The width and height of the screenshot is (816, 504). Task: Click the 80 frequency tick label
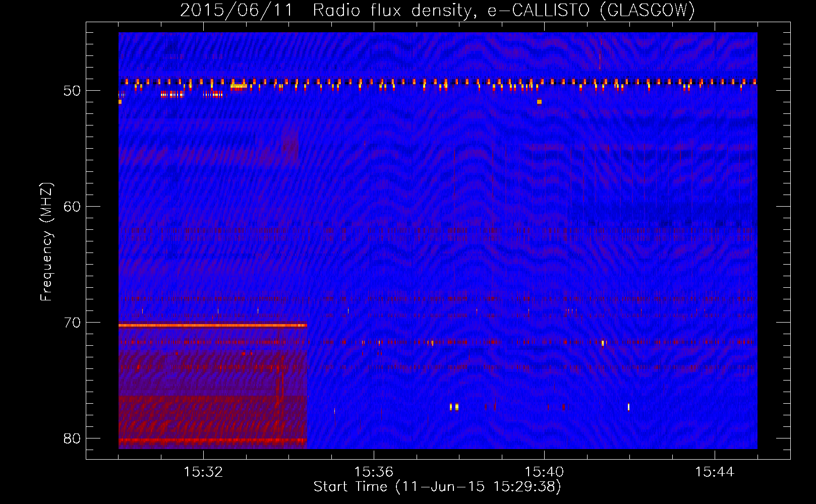72,438
